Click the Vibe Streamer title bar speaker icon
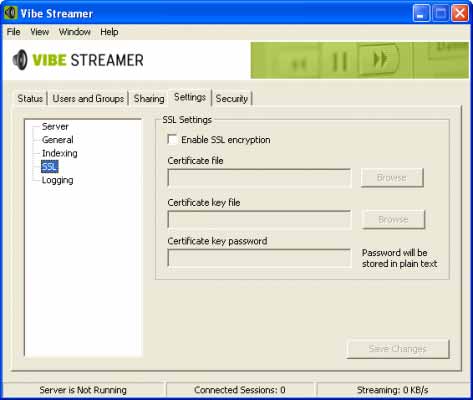This screenshot has height=400, width=473. tap(10, 13)
